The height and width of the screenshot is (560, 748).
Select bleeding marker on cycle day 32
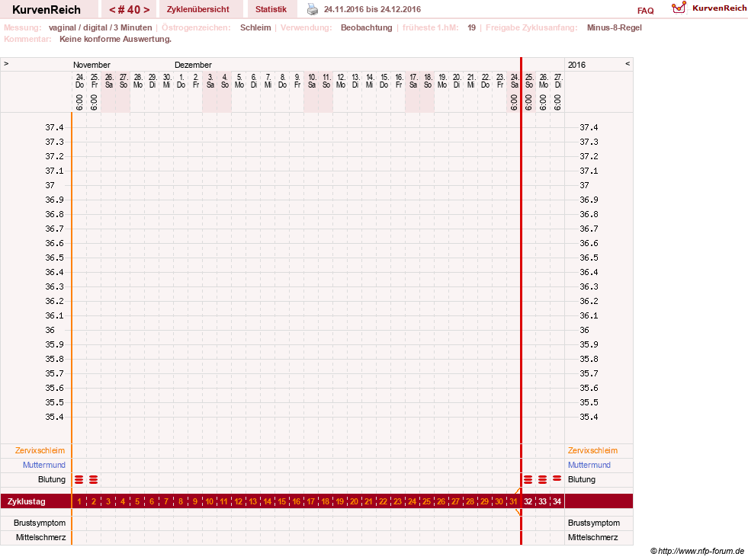click(x=528, y=479)
